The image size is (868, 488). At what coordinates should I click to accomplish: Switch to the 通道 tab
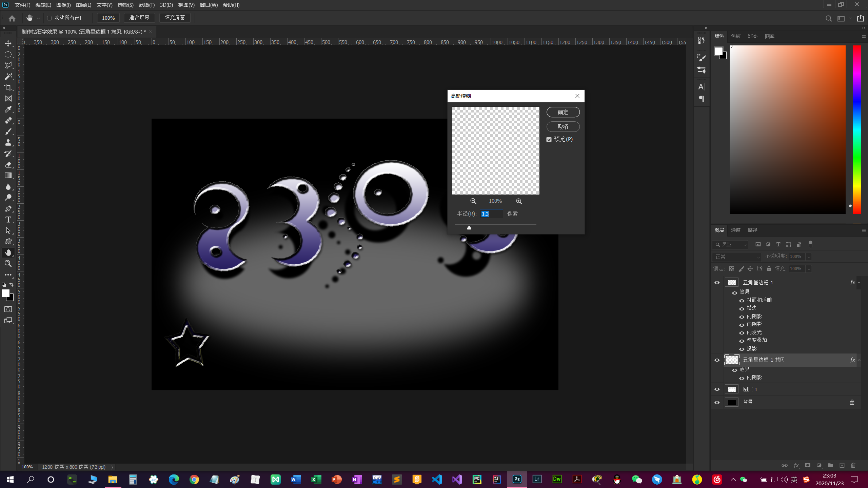click(x=736, y=230)
